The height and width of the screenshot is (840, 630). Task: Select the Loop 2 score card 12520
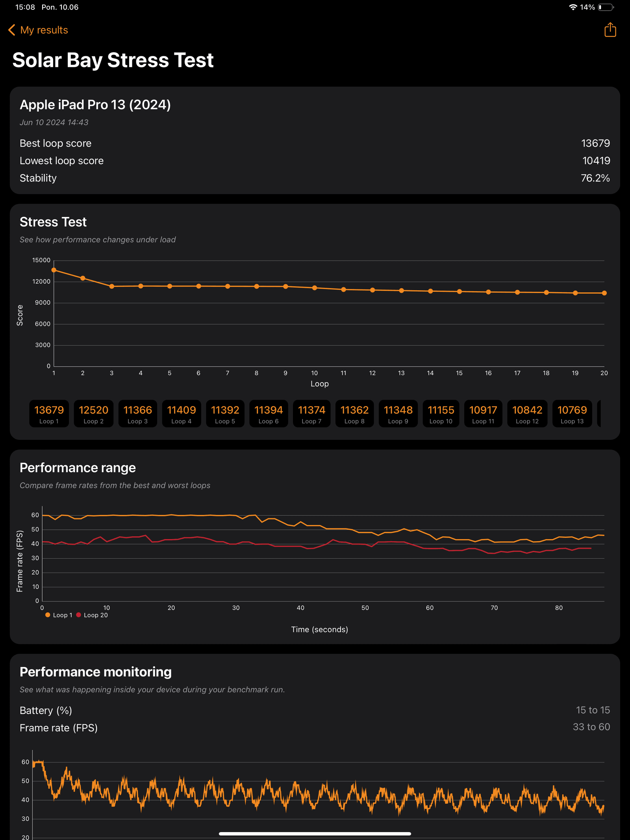tap(93, 414)
